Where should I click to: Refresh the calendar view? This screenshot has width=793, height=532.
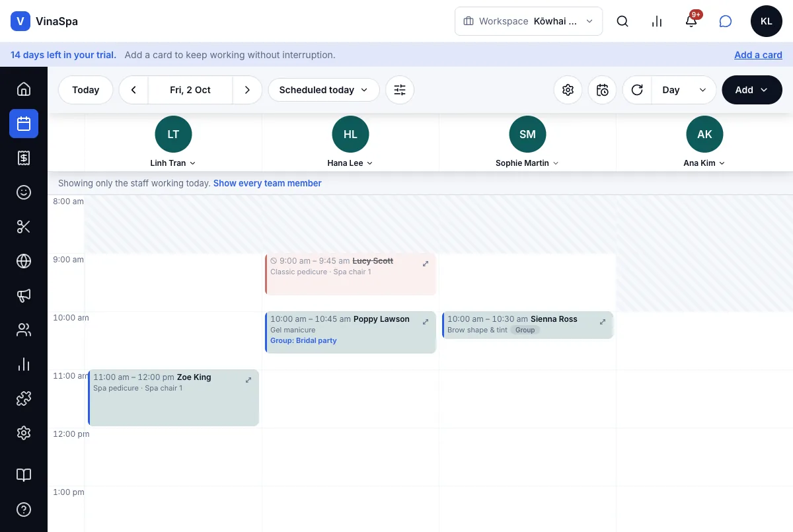(x=637, y=90)
